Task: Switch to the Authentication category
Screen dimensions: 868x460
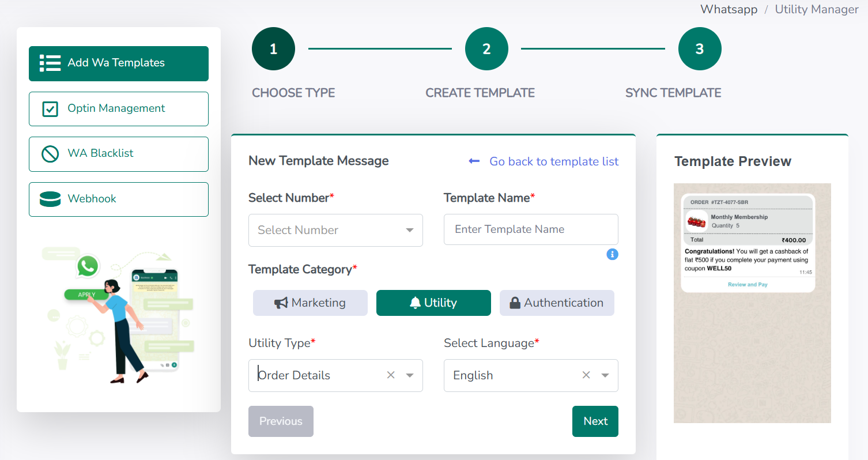Action: [557, 302]
